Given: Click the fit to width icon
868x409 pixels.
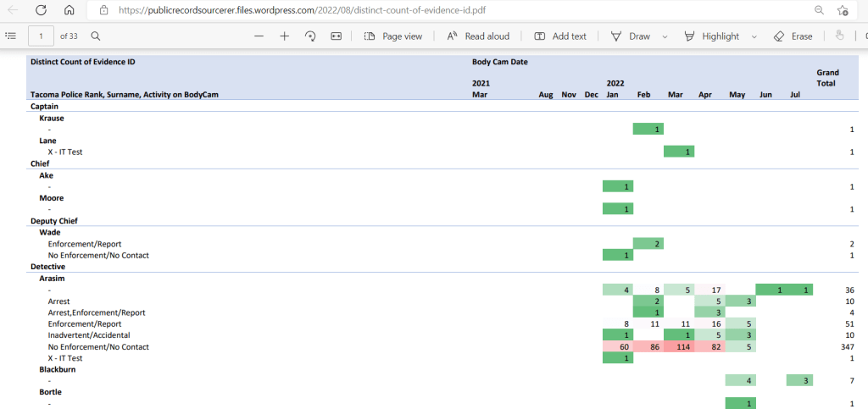Looking at the screenshot, I should [x=337, y=36].
